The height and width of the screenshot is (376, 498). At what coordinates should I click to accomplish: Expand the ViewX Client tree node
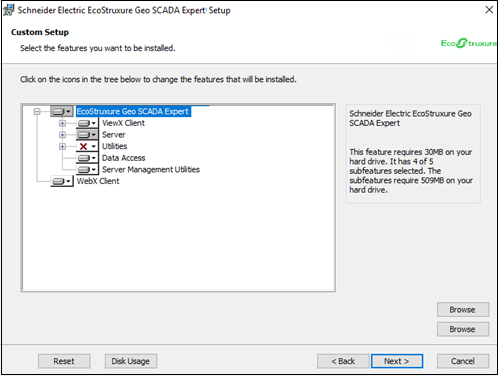click(x=62, y=123)
